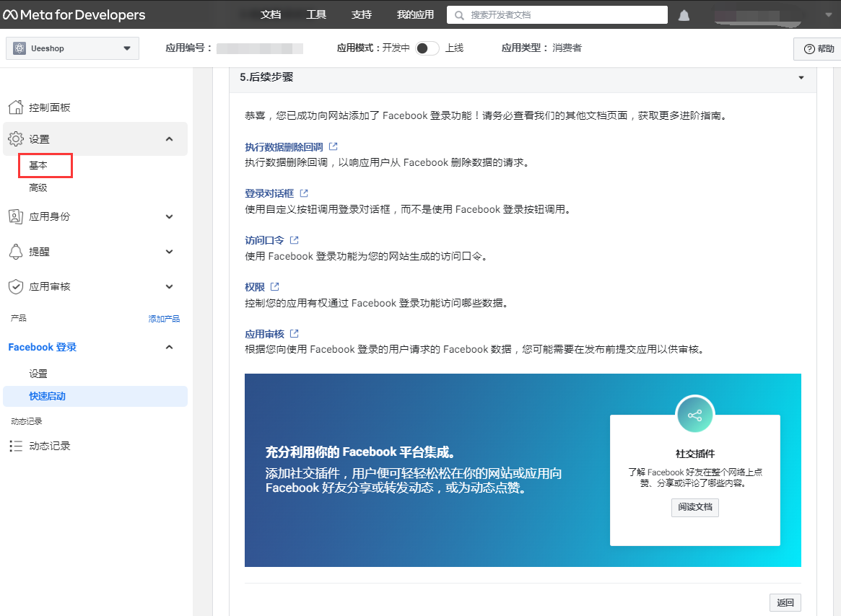Click the 应用审核 shield icon
This screenshot has width=841, height=616.
(x=16, y=286)
